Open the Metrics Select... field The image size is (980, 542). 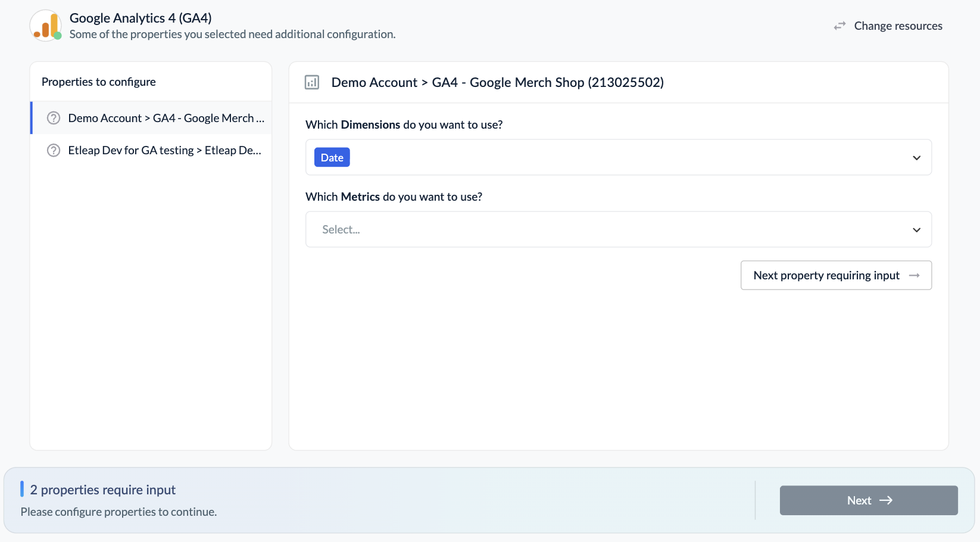pyautogui.click(x=619, y=229)
